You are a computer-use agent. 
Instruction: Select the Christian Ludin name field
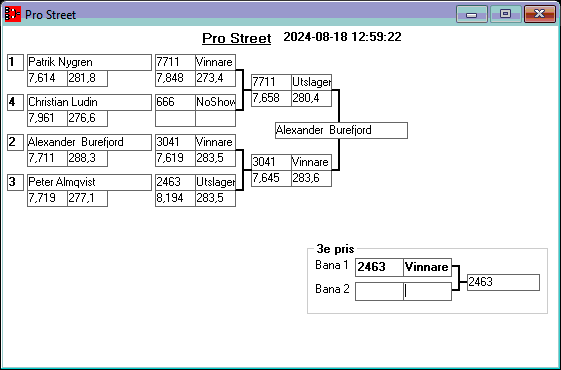tap(89, 102)
